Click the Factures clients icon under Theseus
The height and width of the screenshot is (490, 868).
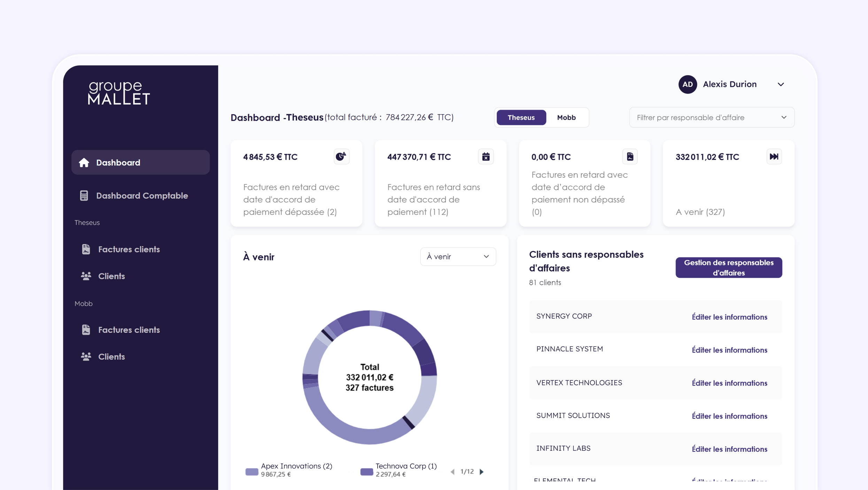[86, 249]
